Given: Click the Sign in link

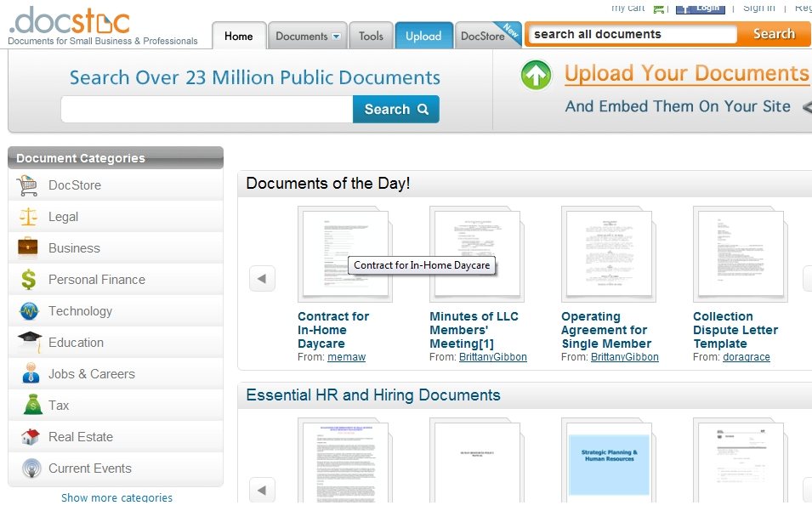Looking at the screenshot, I should [759, 8].
